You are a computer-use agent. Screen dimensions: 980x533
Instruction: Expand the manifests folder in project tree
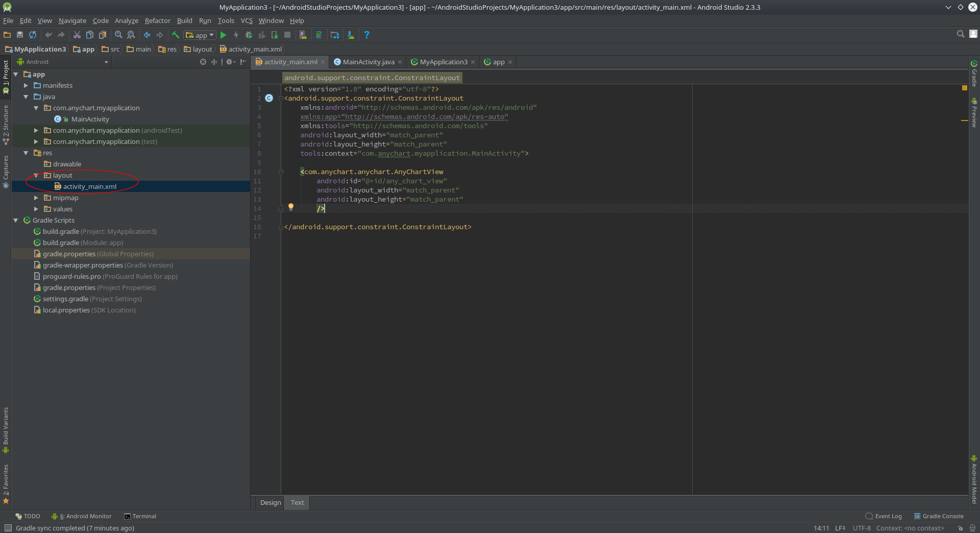(x=26, y=86)
